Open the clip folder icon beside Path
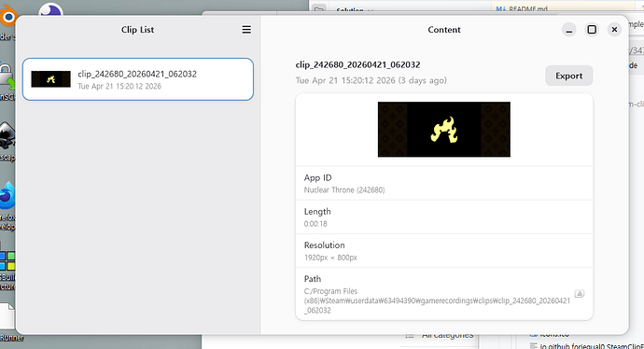The height and width of the screenshot is (349, 644). [x=579, y=294]
